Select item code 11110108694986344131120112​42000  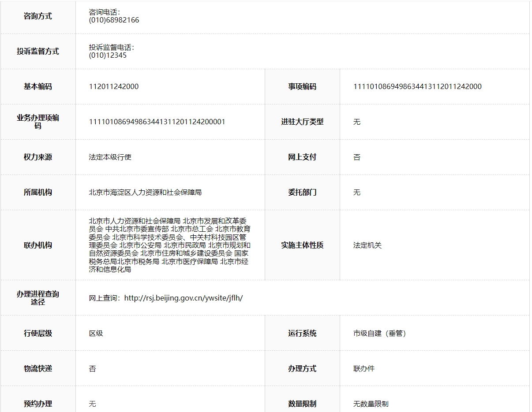coord(417,87)
